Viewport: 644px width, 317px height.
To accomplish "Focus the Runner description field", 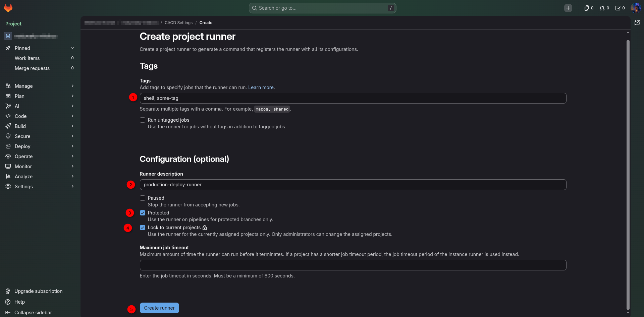I will tap(353, 185).
